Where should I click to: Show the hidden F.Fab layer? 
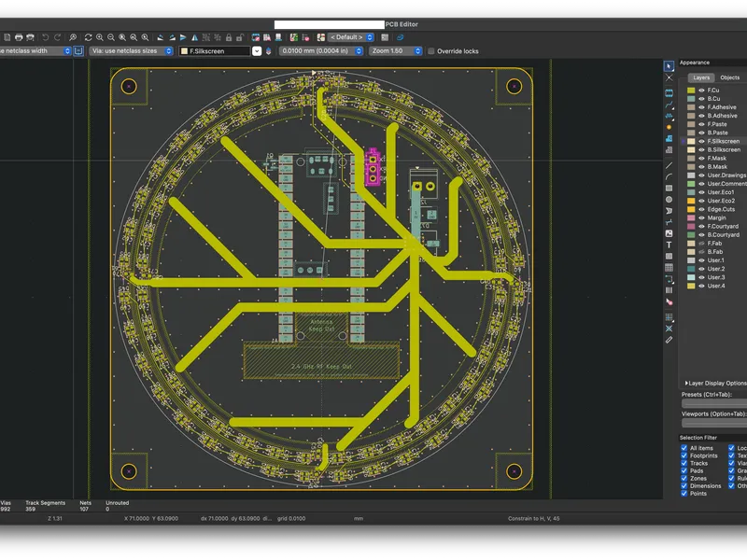coord(701,244)
